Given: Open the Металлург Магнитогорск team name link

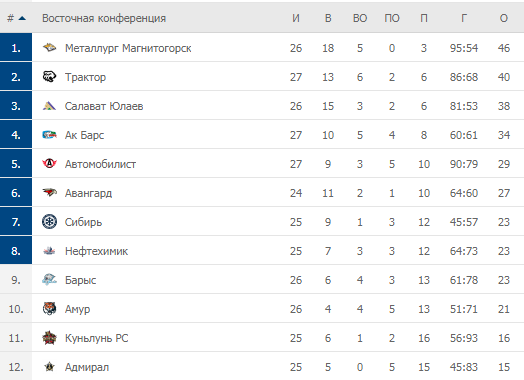Looking at the screenshot, I should pos(128,48).
